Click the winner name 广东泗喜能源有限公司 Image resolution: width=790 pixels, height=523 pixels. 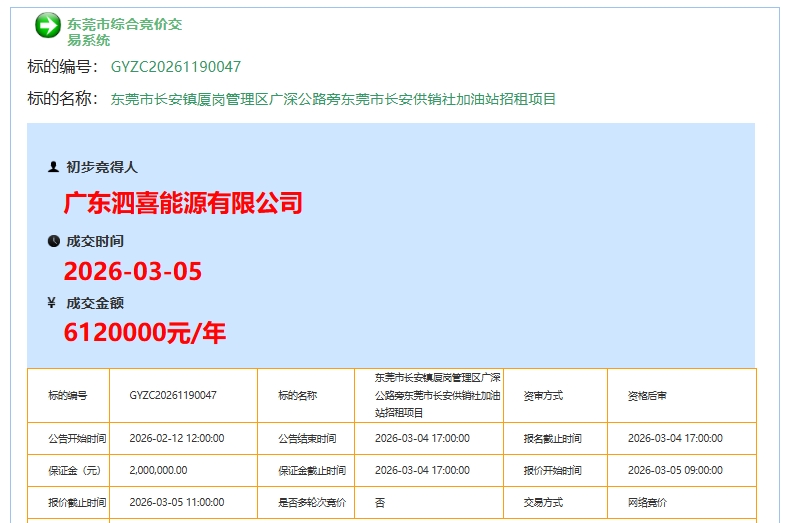click(x=183, y=204)
